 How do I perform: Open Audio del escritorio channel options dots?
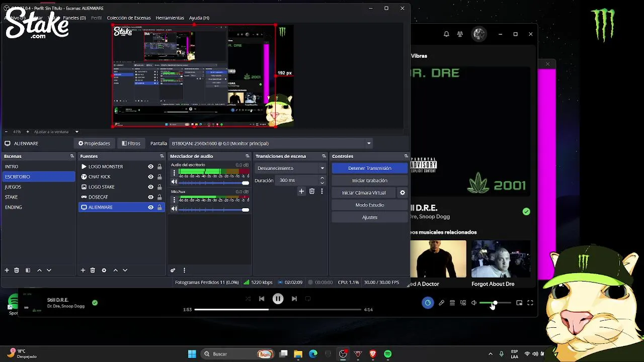click(174, 173)
